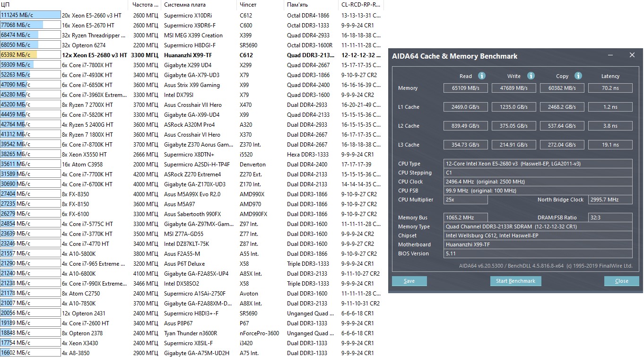Select the 20x Xeon E5-2660 v3 HT row
The height and width of the screenshot is (357, 644).
[x=191, y=15]
